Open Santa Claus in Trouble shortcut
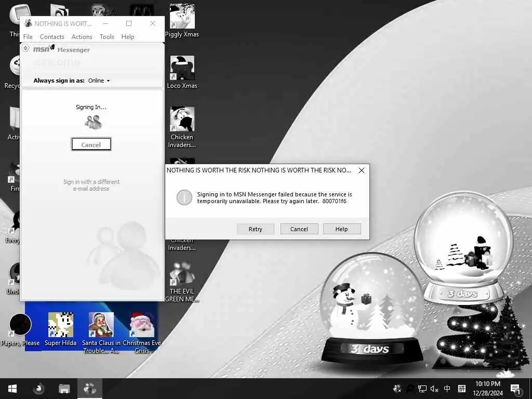 point(101,332)
